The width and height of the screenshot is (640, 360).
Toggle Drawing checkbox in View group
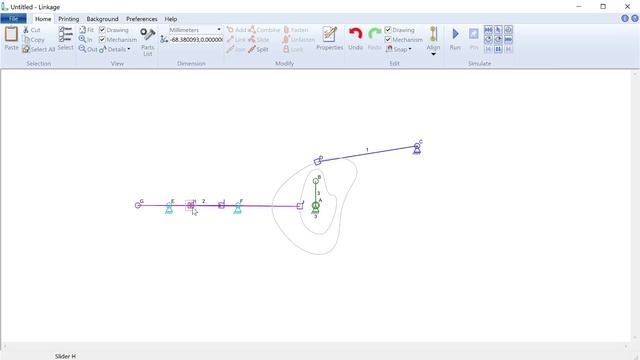click(x=114, y=30)
